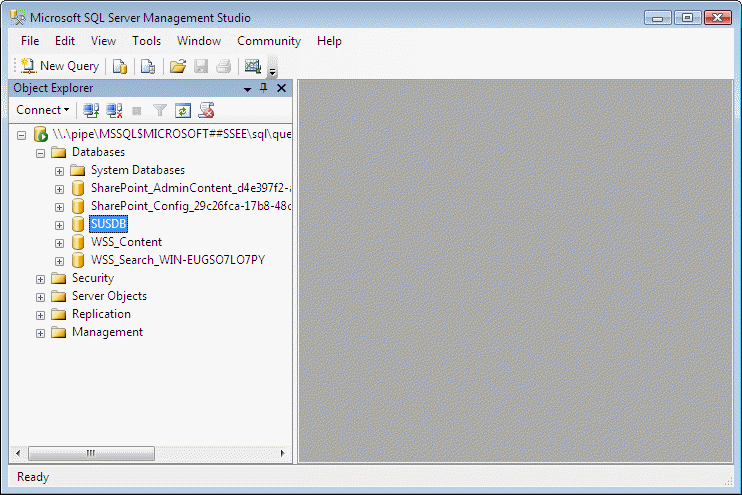Click the Open File folder icon
742x495 pixels.
178,67
